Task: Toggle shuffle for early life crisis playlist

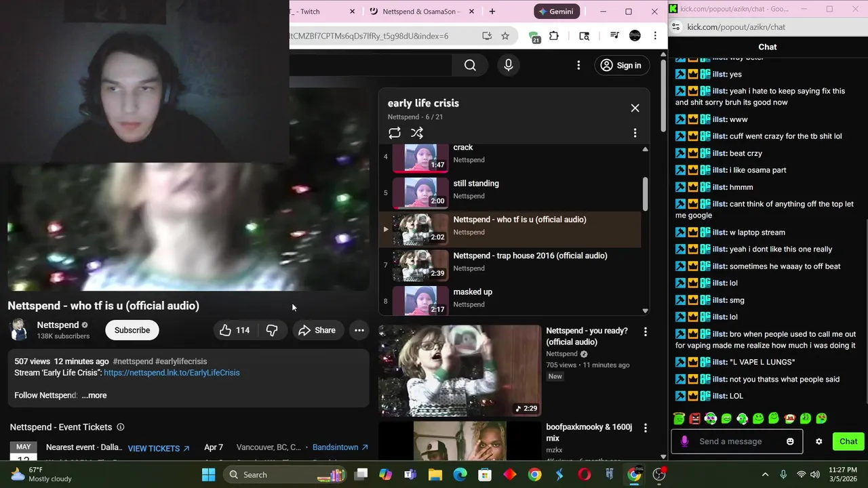Action: tap(417, 133)
